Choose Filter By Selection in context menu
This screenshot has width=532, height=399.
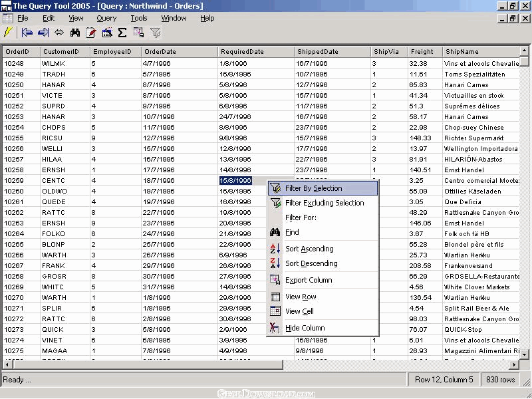pos(323,188)
